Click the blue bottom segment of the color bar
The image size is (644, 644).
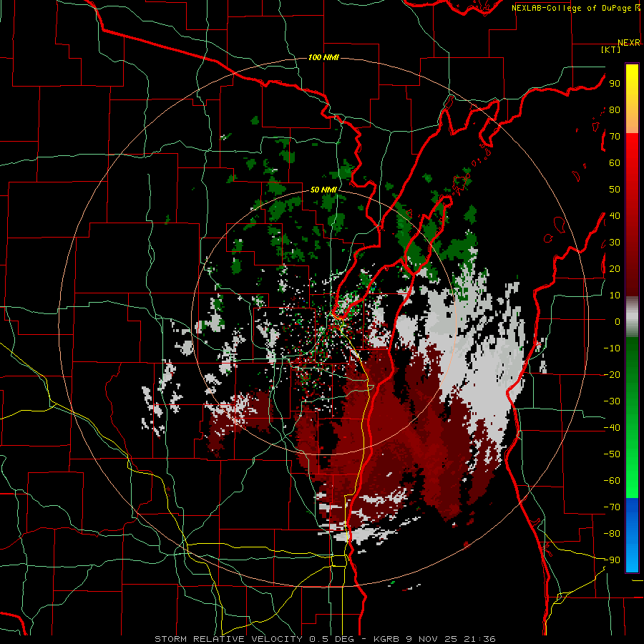632,535
